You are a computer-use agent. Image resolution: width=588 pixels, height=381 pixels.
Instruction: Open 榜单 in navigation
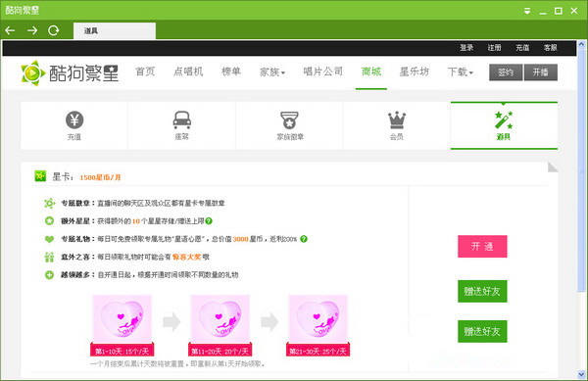point(231,71)
